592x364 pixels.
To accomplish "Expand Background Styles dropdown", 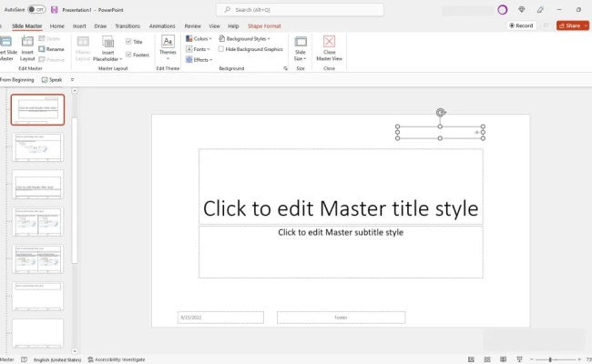I will (x=244, y=38).
